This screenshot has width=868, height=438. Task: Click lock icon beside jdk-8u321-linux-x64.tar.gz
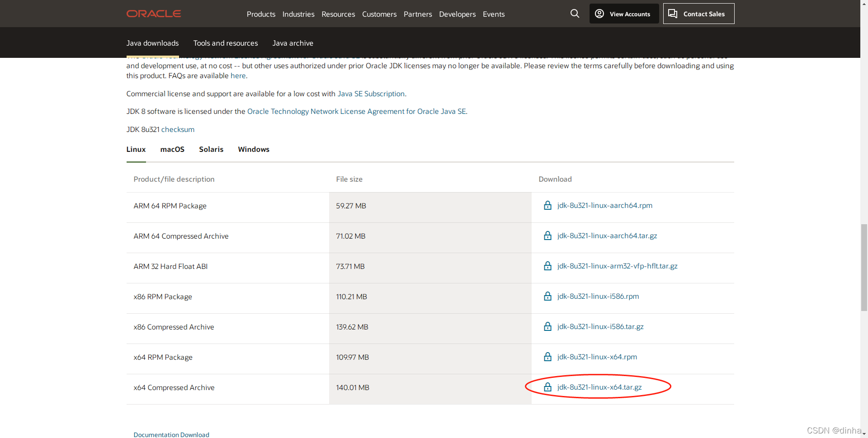pyautogui.click(x=547, y=387)
